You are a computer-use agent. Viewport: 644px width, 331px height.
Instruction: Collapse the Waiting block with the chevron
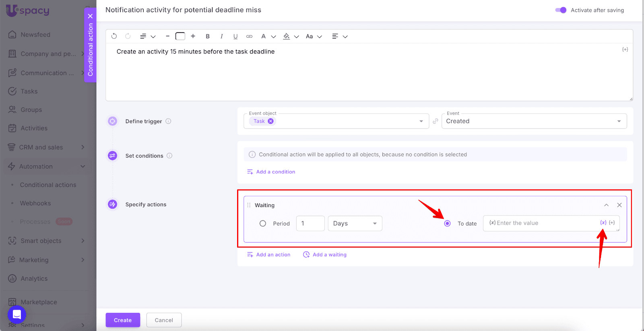[x=606, y=205]
